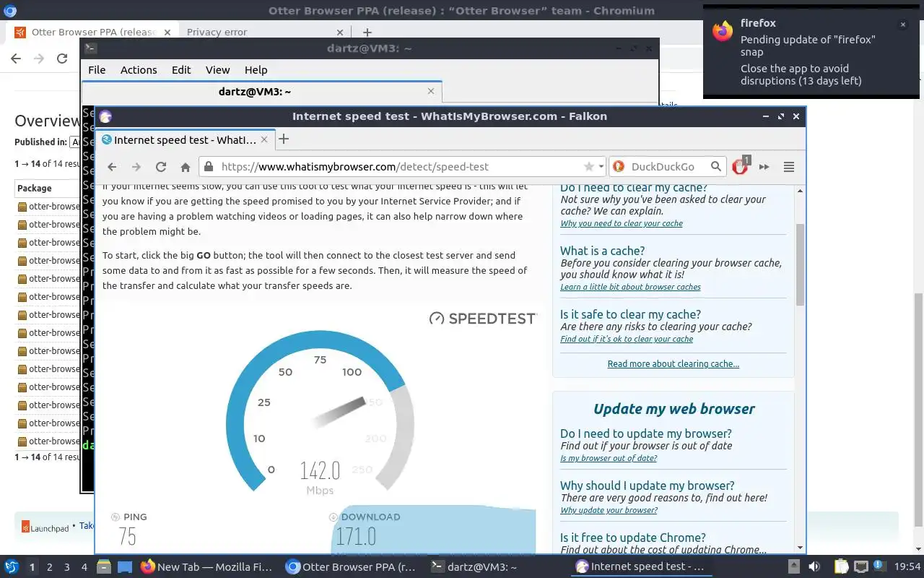Image resolution: width=924 pixels, height=578 pixels.
Task: Open the Edit menu in terminal
Action: 181,70
